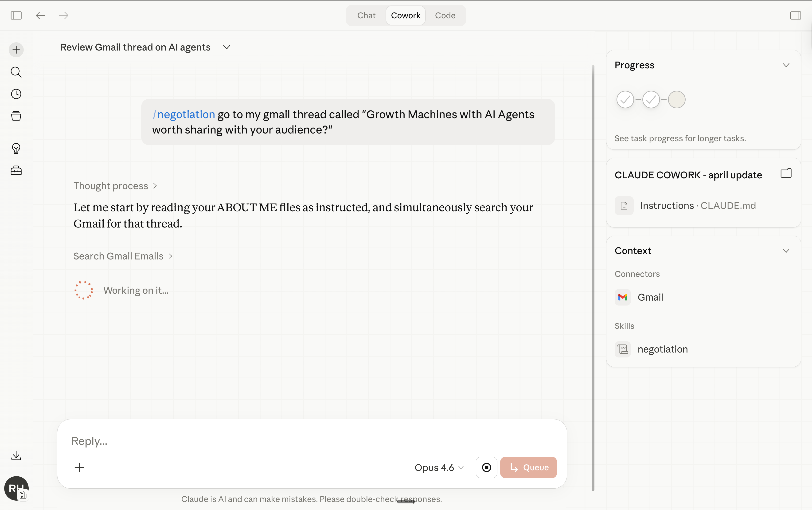Switch to the Chat tab
This screenshot has width=812, height=510.
(x=366, y=16)
